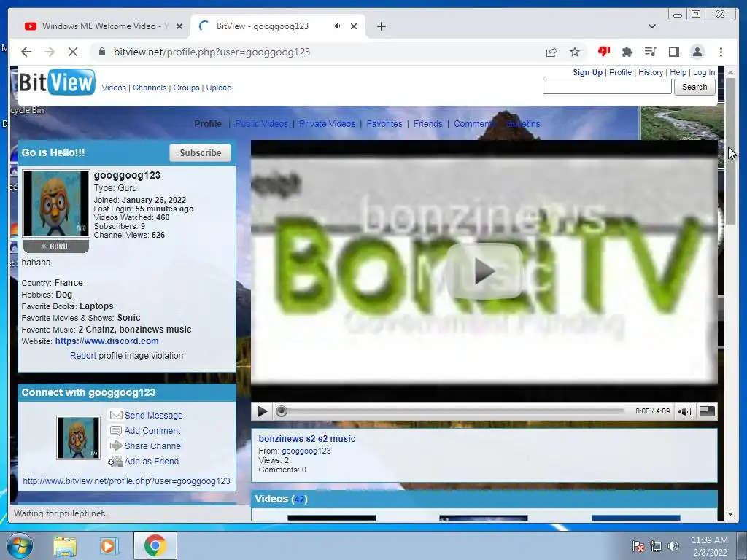
Task: Open the Favorites profile tab
Action: [384, 124]
